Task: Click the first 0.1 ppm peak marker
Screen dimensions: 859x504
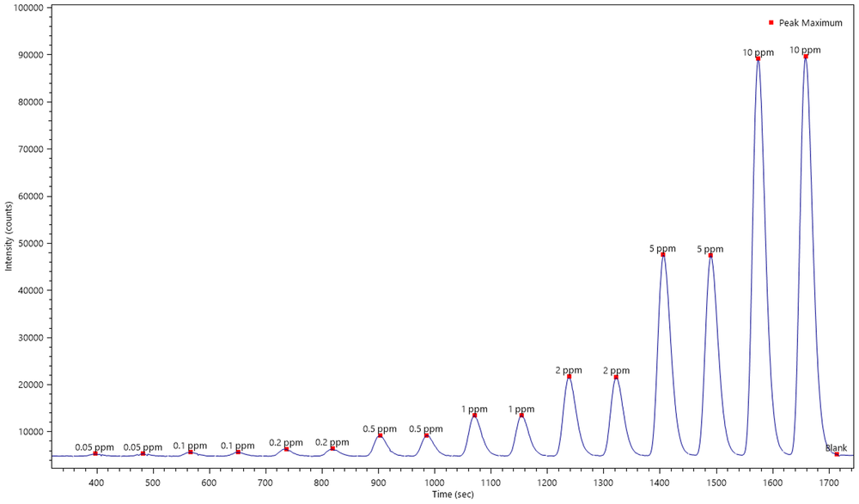Action: pos(191,451)
